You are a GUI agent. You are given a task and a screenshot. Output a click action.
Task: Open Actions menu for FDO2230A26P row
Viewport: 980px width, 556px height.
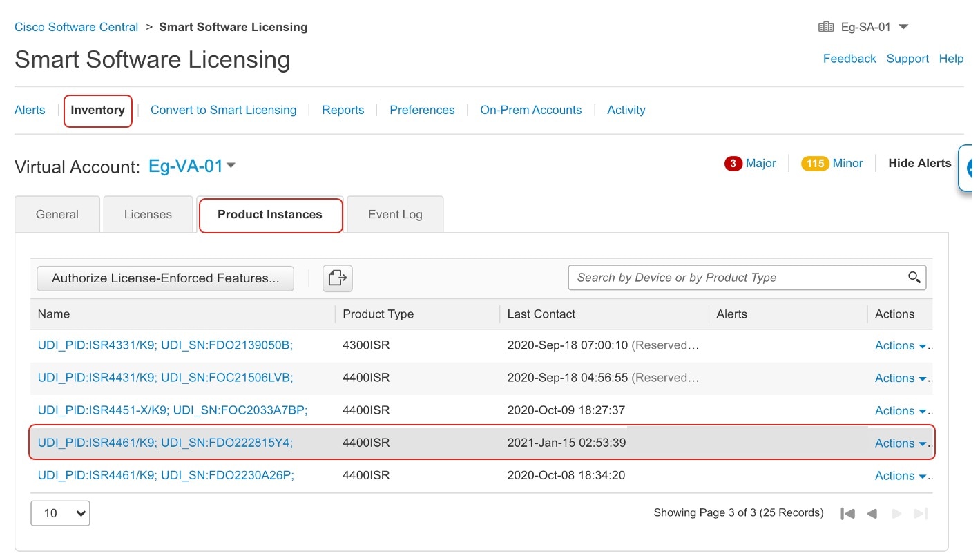tap(901, 476)
